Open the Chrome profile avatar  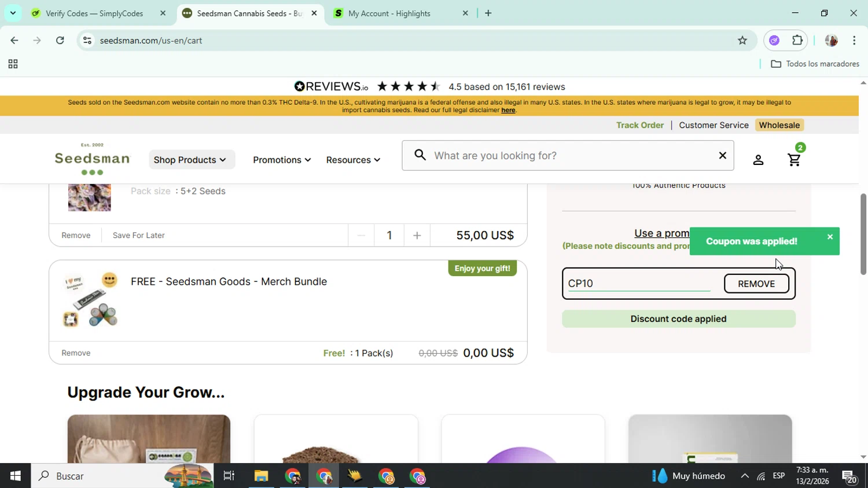832,41
